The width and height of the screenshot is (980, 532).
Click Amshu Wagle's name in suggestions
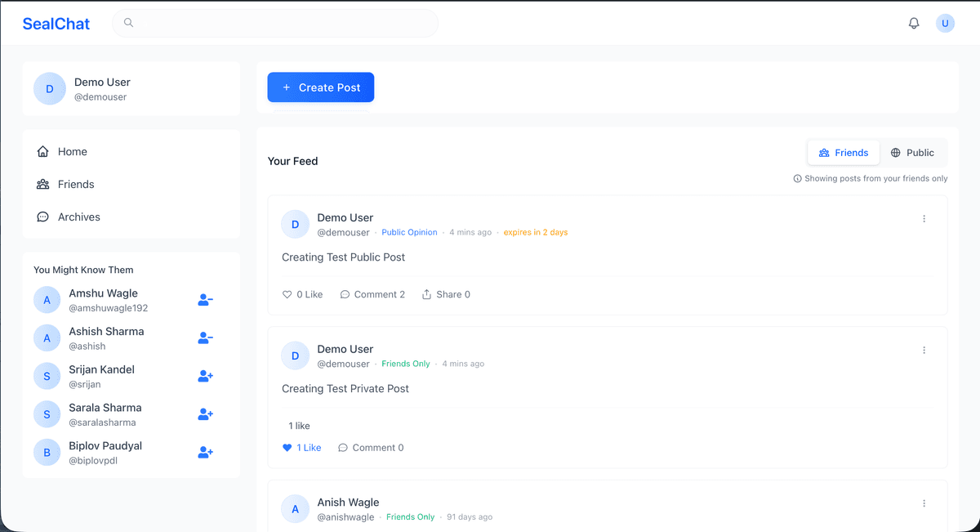(x=103, y=293)
